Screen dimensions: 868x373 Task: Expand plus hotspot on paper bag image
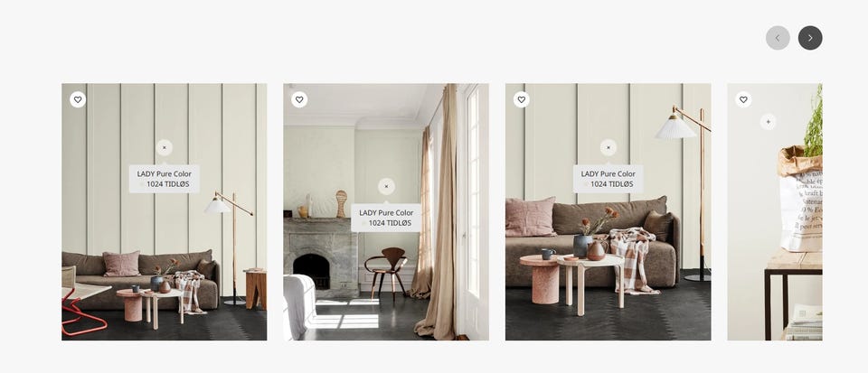[768, 122]
